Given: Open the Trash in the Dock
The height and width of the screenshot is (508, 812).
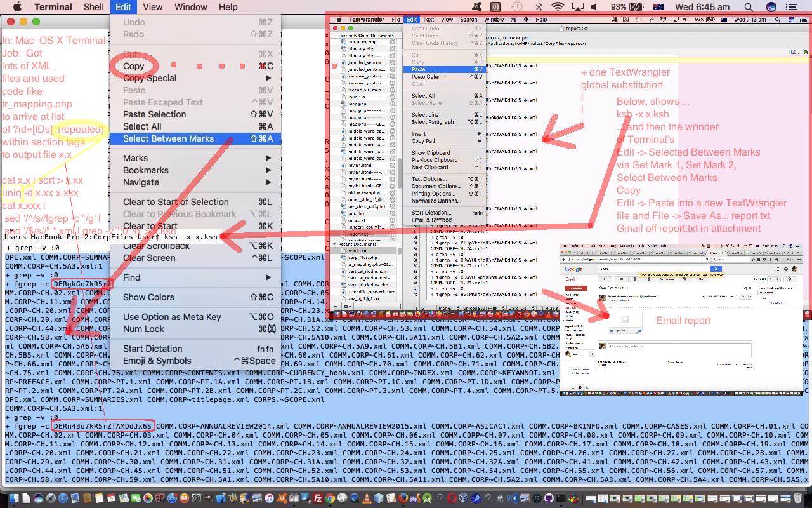Looking at the screenshot, I should point(798,498).
